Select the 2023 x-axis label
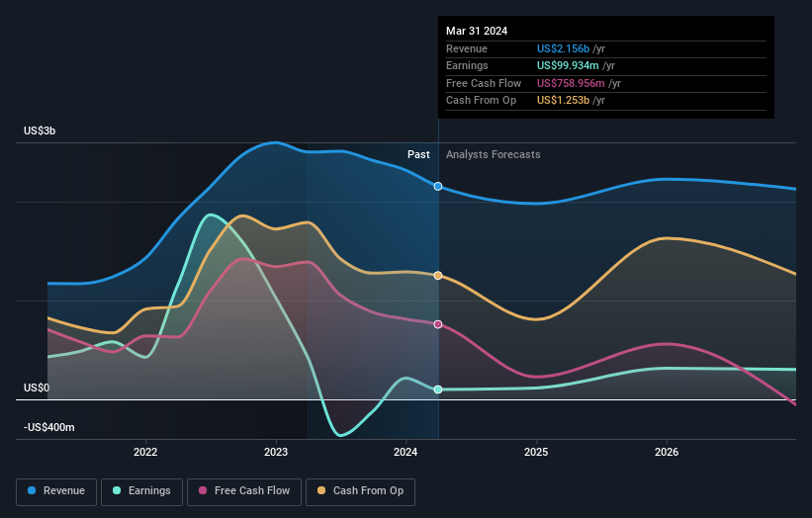The width and height of the screenshot is (812, 518). click(x=276, y=452)
